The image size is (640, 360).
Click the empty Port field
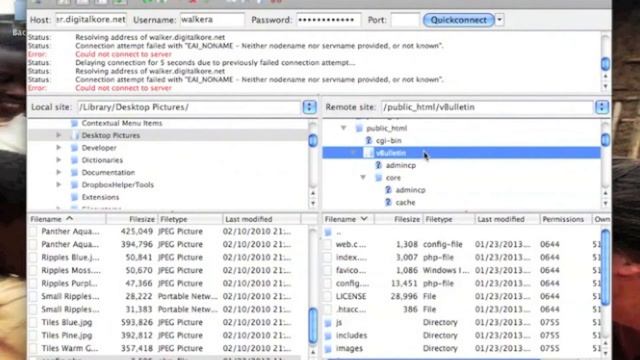point(405,20)
